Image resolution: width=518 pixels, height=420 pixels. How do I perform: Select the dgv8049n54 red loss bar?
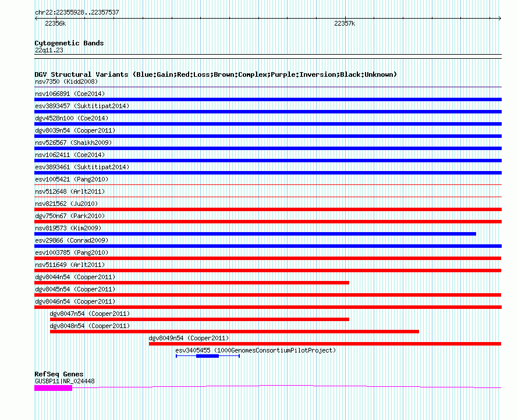pos(325,344)
